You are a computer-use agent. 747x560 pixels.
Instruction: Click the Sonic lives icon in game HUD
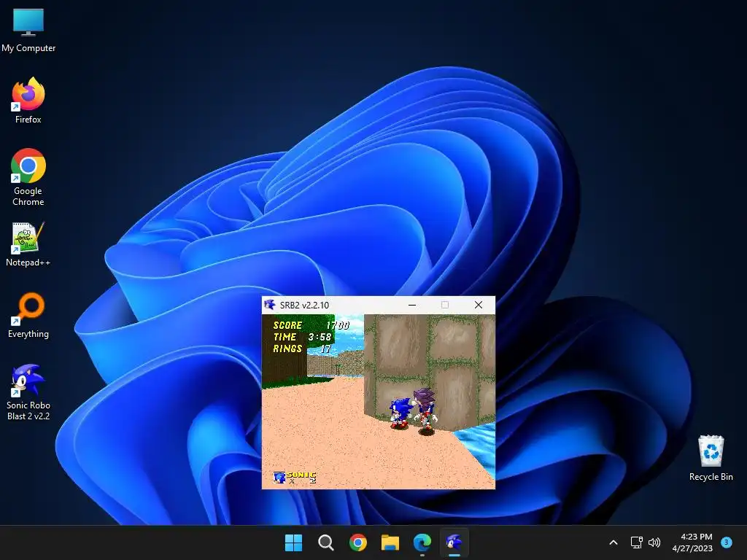[x=279, y=477]
